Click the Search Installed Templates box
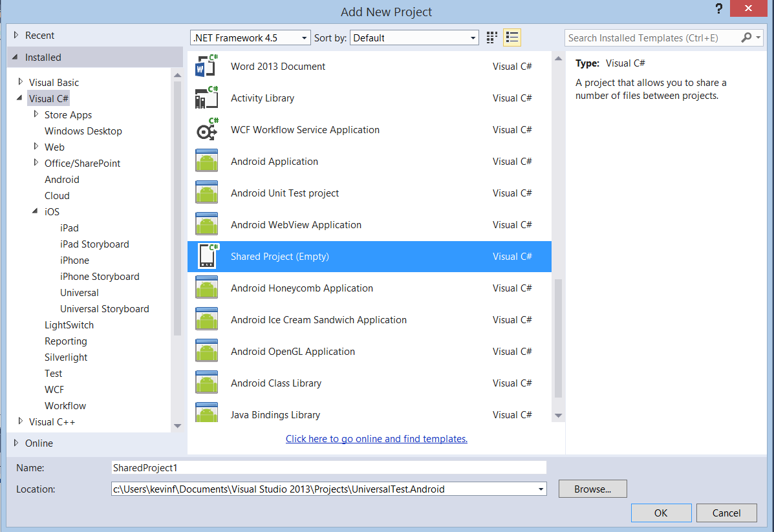 click(652, 37)
